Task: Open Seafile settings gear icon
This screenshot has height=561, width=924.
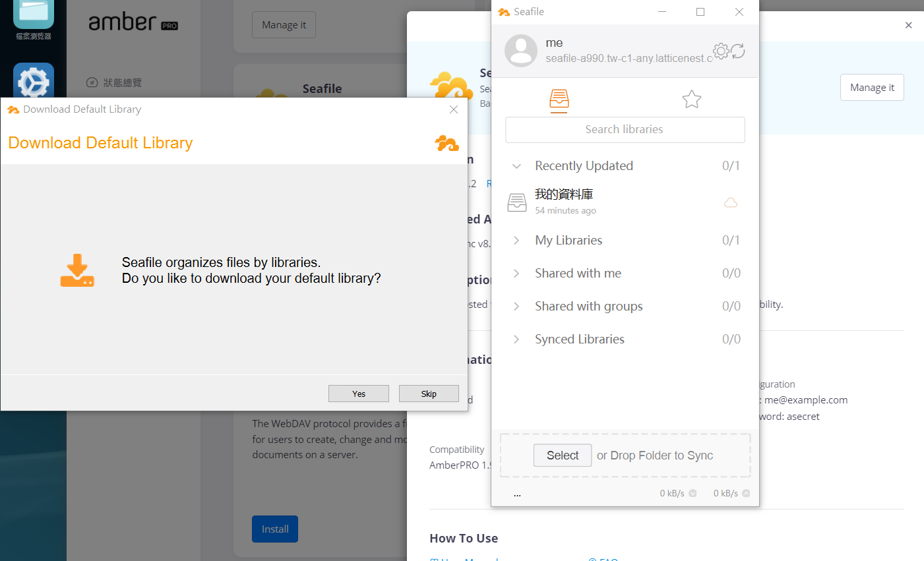Action: click(721, 51)
